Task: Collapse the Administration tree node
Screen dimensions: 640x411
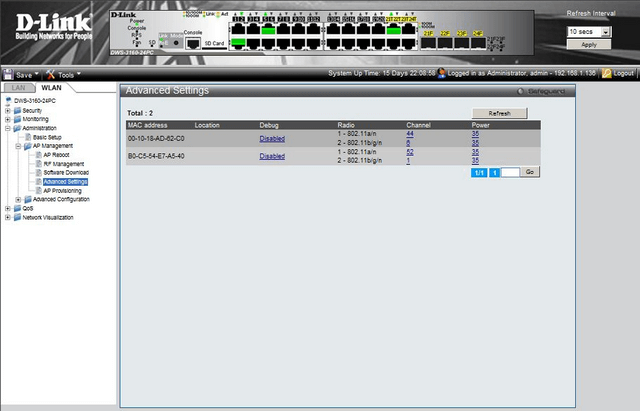Action: tap(9, 128)
